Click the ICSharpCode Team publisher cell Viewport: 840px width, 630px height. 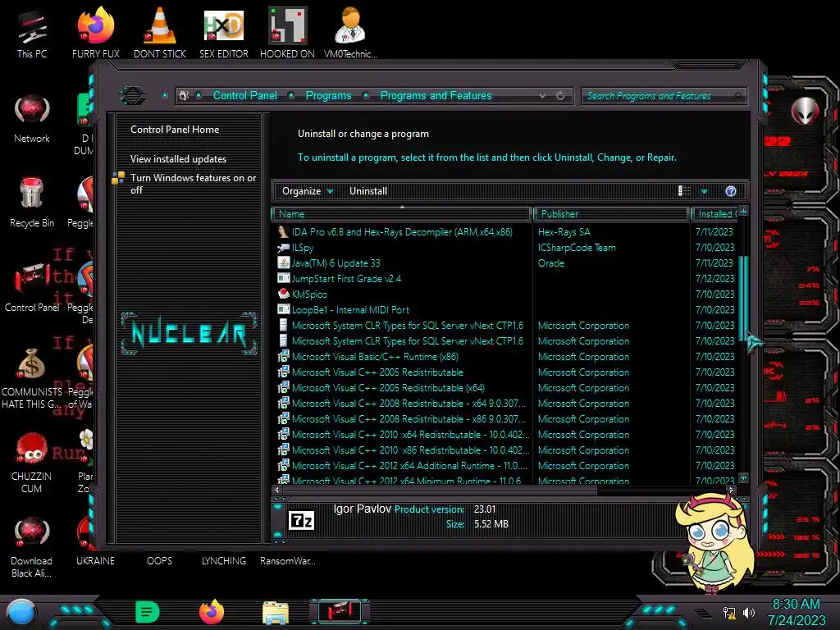[x=577, y=248]
